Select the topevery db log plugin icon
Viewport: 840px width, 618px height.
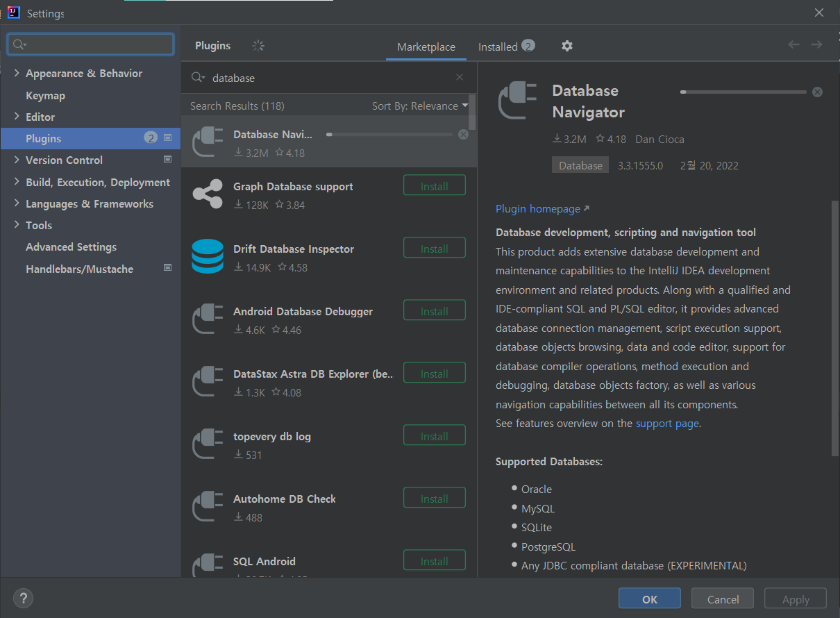tap(208, 444)
